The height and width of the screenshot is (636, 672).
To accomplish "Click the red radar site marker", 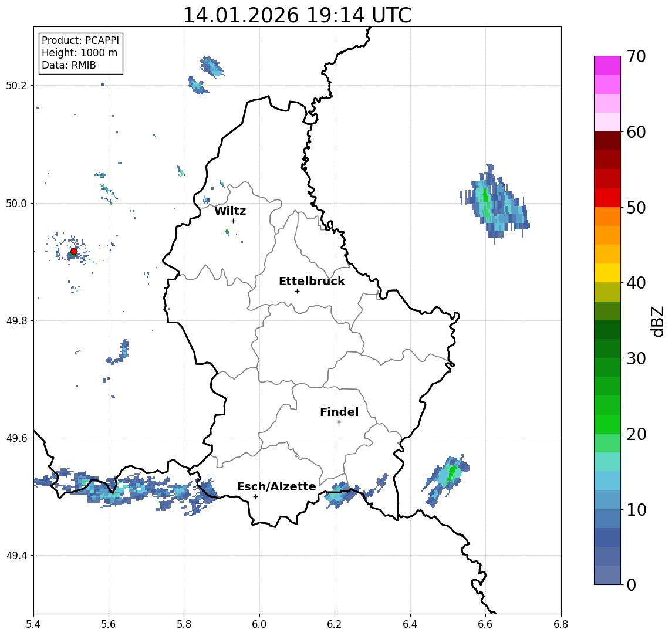I will 74,252.
